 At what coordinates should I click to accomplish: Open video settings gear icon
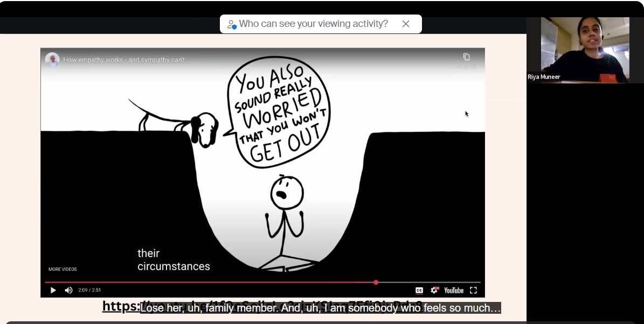pyautogui.click(x=434, y=290)
